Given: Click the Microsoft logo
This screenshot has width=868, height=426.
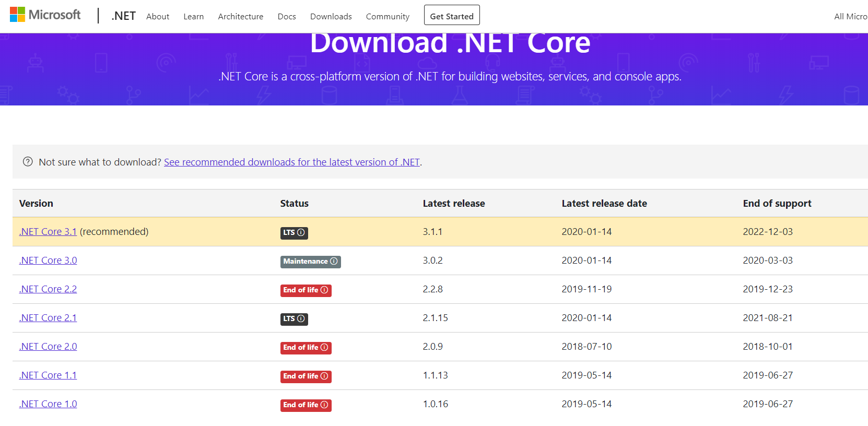Looking at the screenshot, I should [45, 15].
